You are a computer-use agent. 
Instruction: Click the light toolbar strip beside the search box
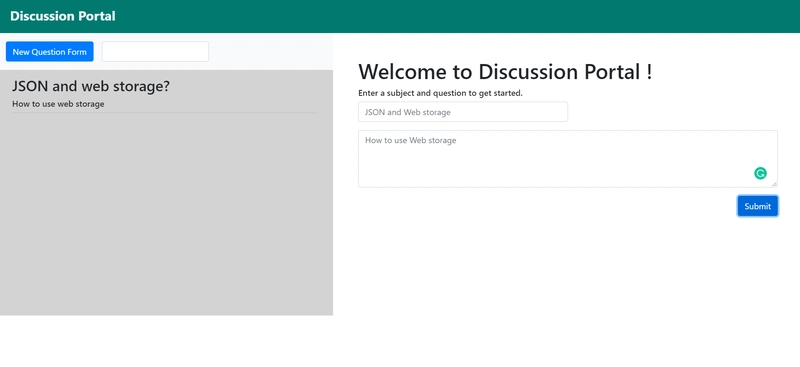click(270, 52)
